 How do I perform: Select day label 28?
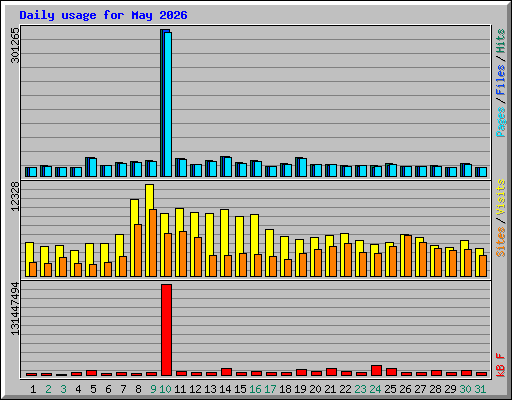pyautogui.click(x=435, y=389)
